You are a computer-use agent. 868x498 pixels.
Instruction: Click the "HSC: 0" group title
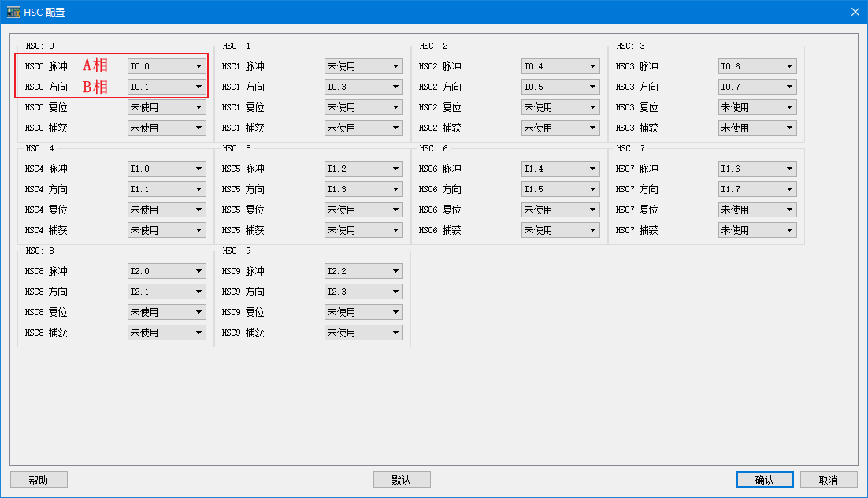pos(40,46)
